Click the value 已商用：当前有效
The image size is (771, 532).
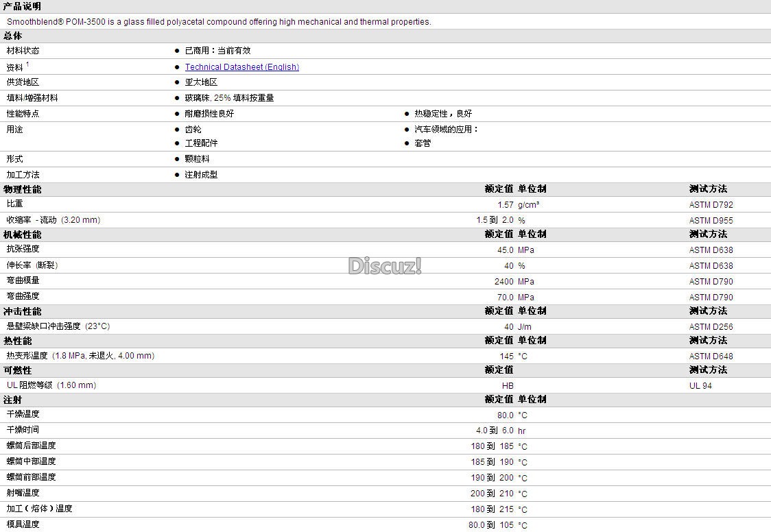point(218,51)
